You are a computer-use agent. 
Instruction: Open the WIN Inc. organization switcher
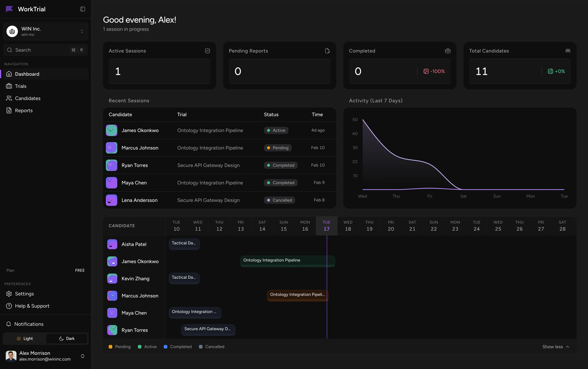[x=45, y=31]
